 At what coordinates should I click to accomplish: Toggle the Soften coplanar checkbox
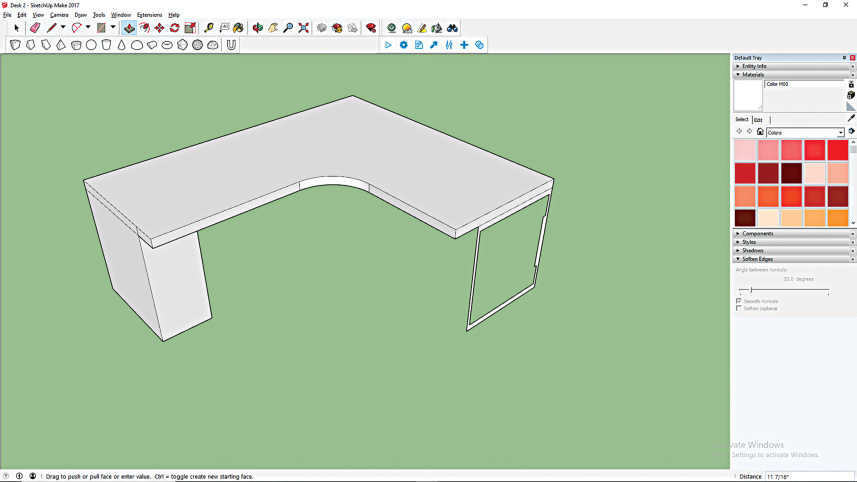(739, 308)
